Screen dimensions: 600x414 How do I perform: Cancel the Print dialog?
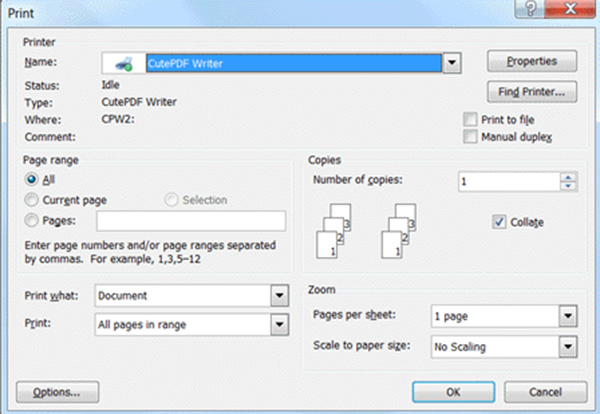545,392
